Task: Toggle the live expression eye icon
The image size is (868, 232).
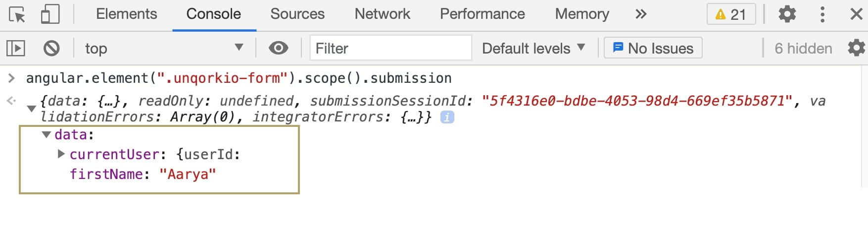Action: click(x=278, y=48)
